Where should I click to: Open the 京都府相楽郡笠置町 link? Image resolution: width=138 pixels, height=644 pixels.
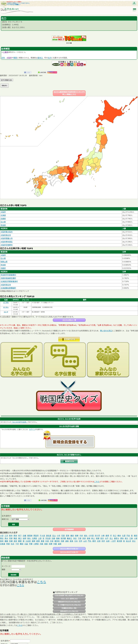pyautogui.click(x=8, y=278)
